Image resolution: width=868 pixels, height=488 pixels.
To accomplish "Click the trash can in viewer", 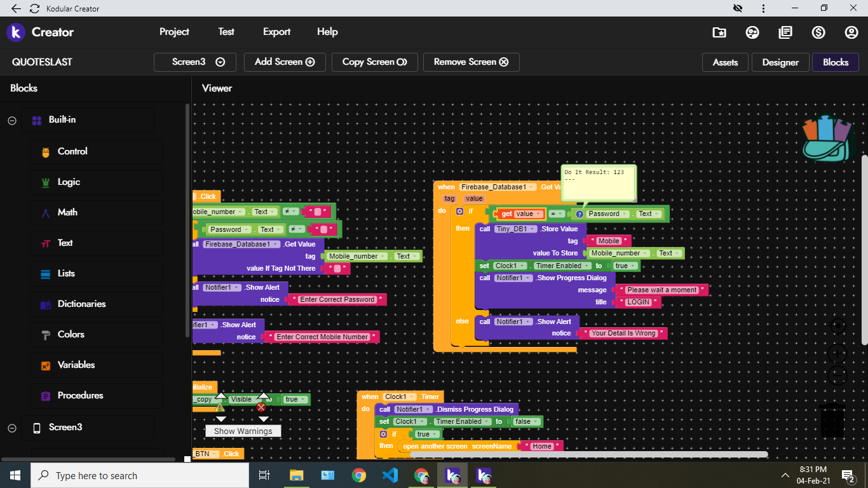I will tap(832, 421).
